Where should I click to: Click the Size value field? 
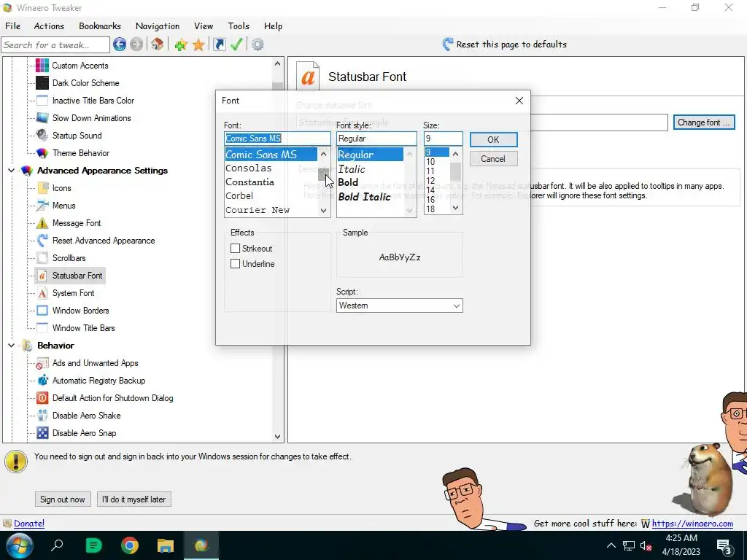coord(443,139)
